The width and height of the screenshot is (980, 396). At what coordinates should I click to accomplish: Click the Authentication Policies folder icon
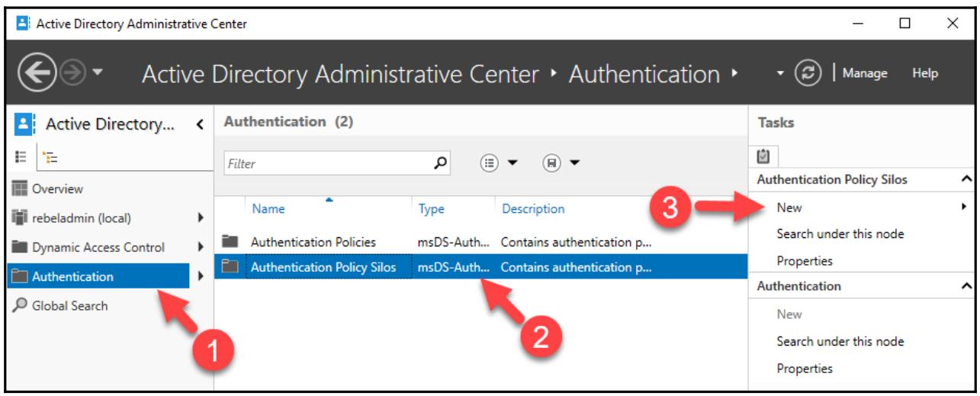[x=229, y=242]
